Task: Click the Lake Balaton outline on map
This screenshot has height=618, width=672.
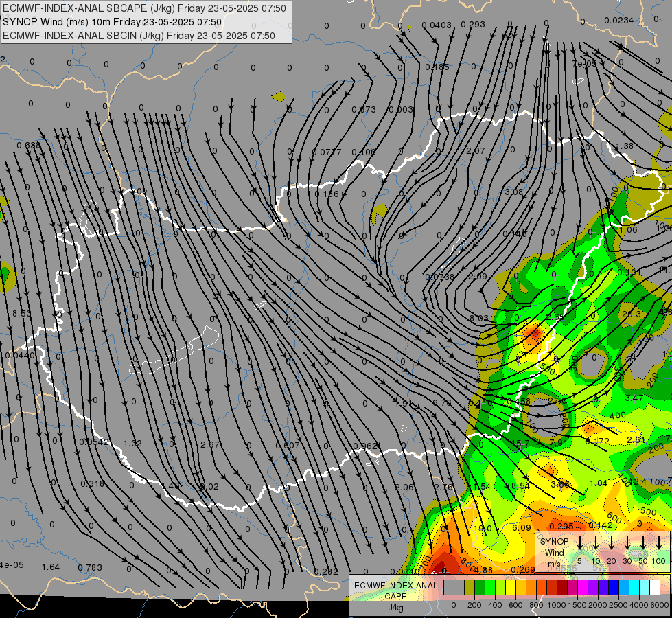Action: click(x=175, y=350)
